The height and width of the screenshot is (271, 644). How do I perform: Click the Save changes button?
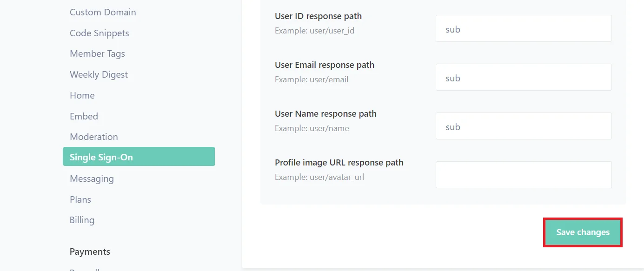pyautogui.click(x=582, y=232)
